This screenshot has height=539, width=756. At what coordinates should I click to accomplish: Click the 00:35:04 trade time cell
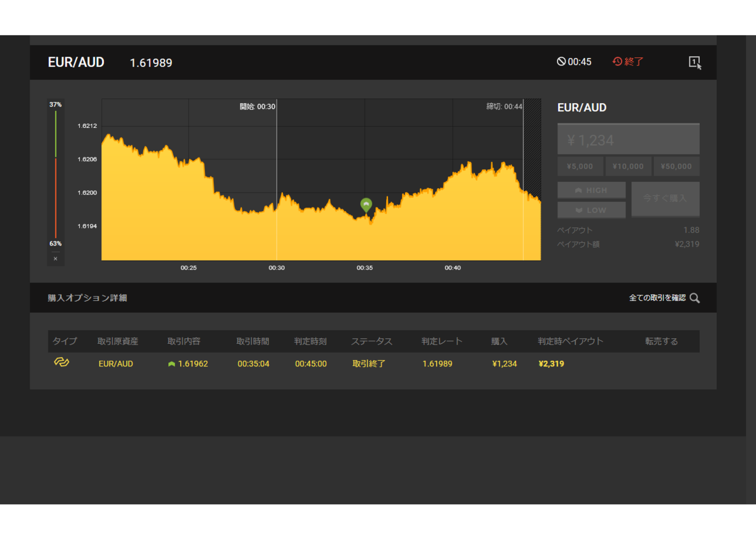tap(253, 364)
